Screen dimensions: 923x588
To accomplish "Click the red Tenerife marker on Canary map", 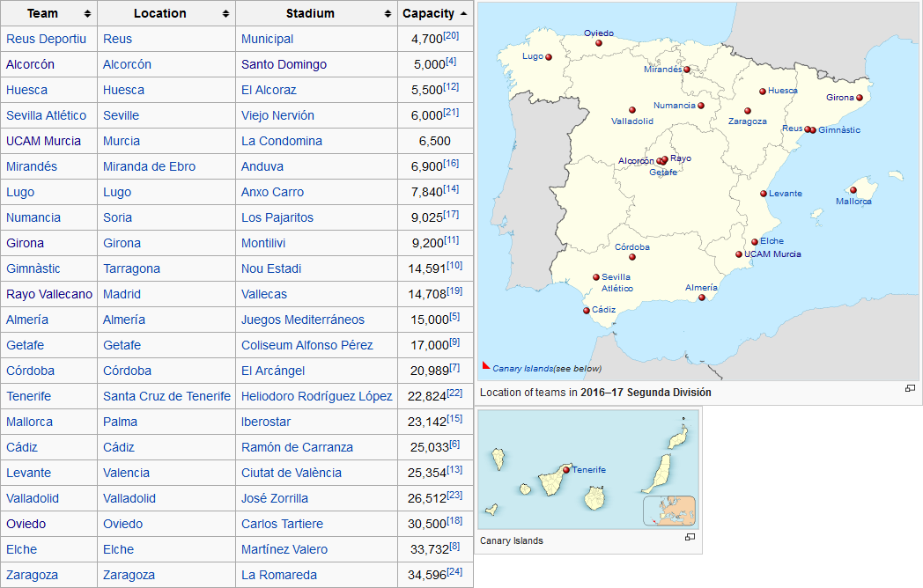I will [x=566, y=470].
